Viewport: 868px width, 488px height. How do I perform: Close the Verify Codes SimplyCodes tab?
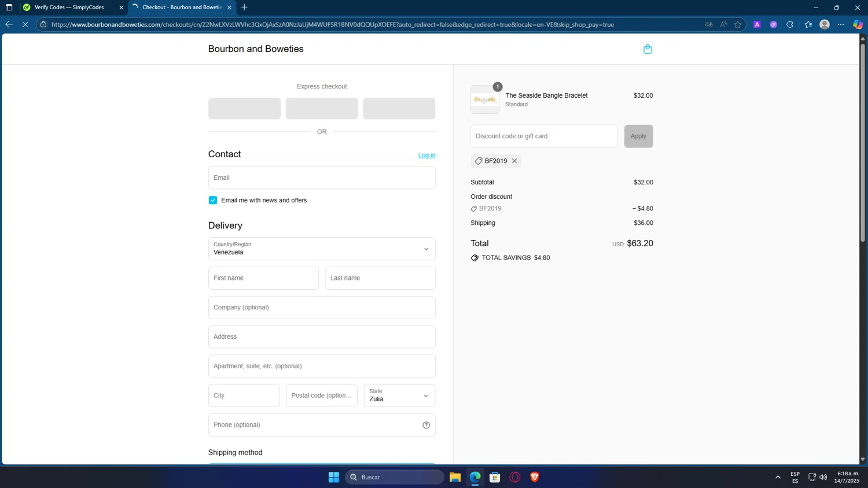pyautogui.click(x=121, y=8)
